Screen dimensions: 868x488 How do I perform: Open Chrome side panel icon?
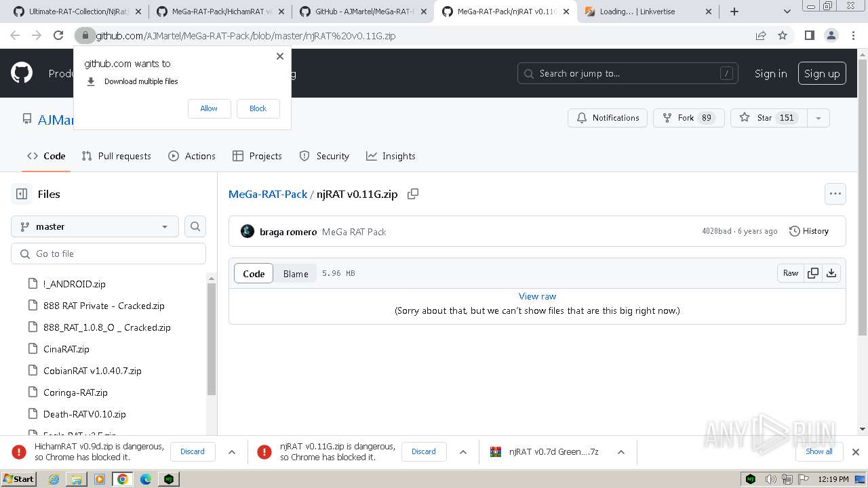(809, 36)
